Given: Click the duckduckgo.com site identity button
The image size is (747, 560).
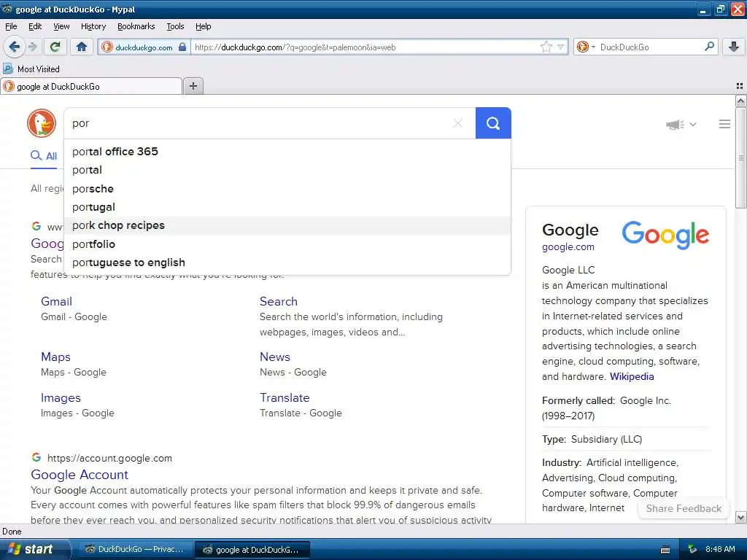Looking at the screenshot, I should (x=144, y=47).
